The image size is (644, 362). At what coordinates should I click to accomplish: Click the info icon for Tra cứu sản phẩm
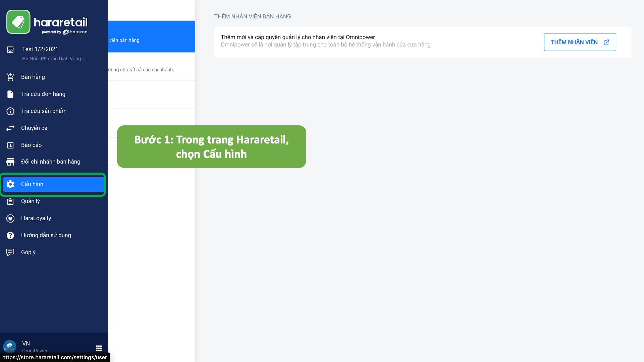click(x=10, y=111)
